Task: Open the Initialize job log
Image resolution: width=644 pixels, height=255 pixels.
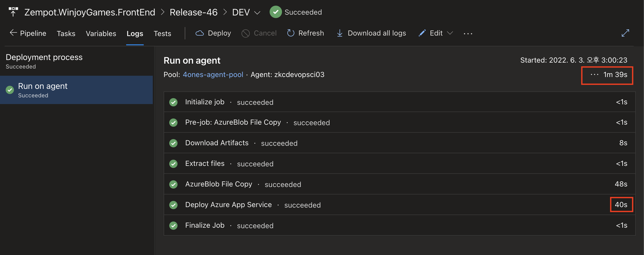Action: click(399, 102)
